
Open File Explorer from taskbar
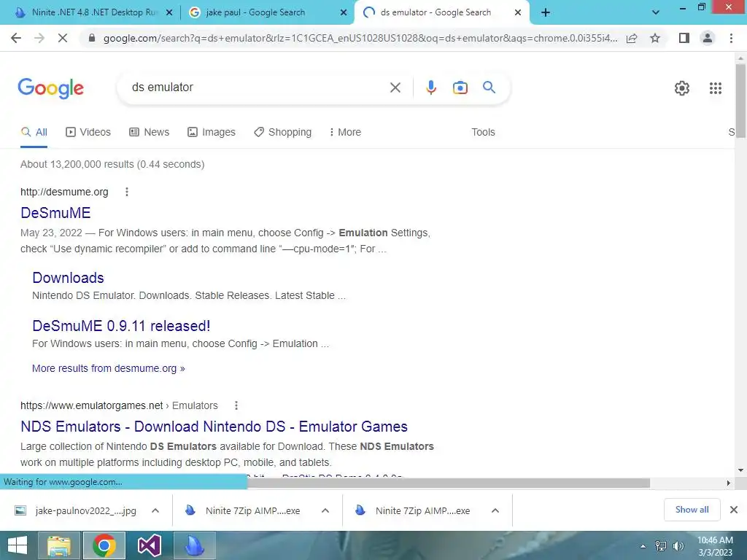58,545
